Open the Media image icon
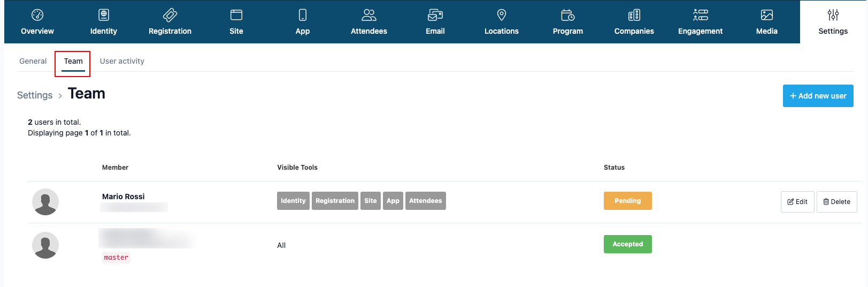 point(767,15)
